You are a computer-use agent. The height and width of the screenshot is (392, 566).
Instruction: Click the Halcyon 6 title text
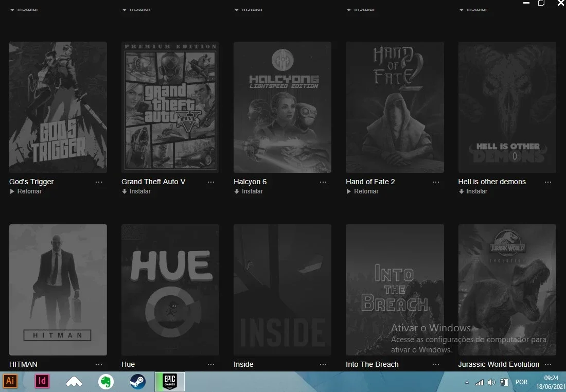click(250, 182)
